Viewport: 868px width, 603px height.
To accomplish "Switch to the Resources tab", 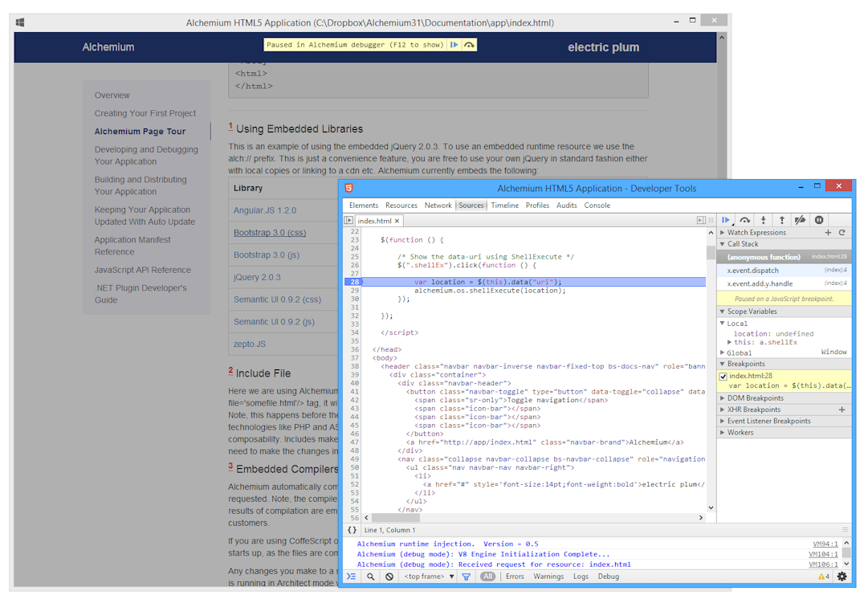I will point(401,206).
